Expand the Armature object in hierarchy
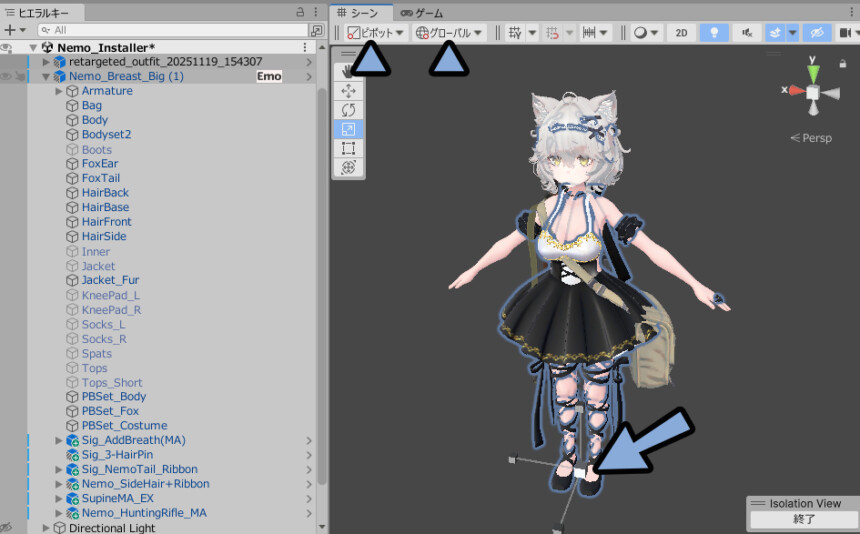Viewport: 860px width, 534px height. (60, 91)
